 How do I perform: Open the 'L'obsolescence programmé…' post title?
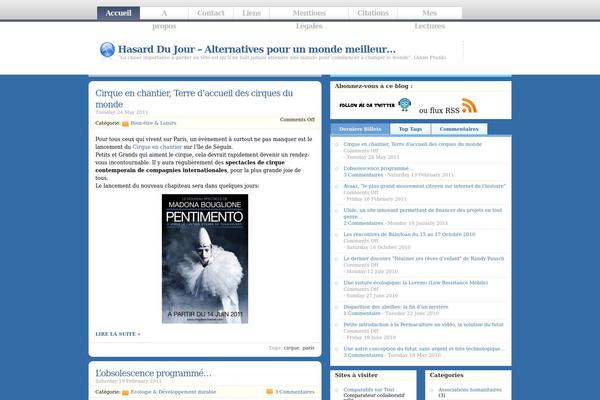[x=153, y=373]
